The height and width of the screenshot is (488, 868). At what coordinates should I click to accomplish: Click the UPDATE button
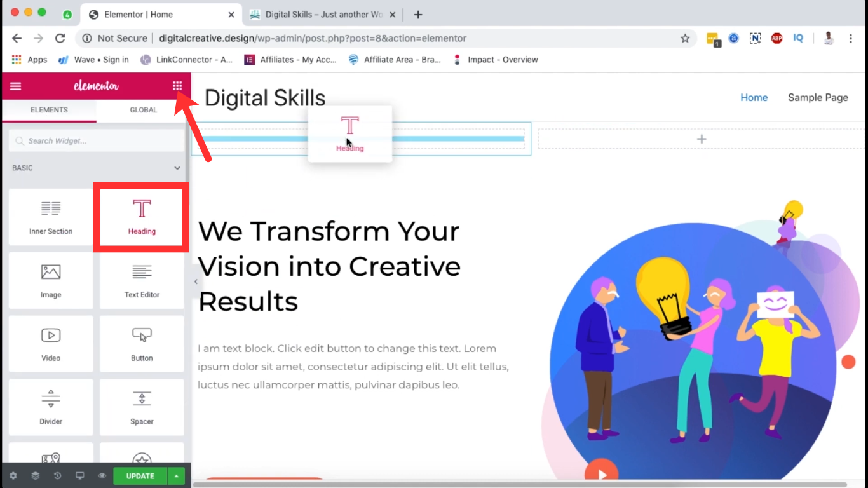[x=140, y=476]
